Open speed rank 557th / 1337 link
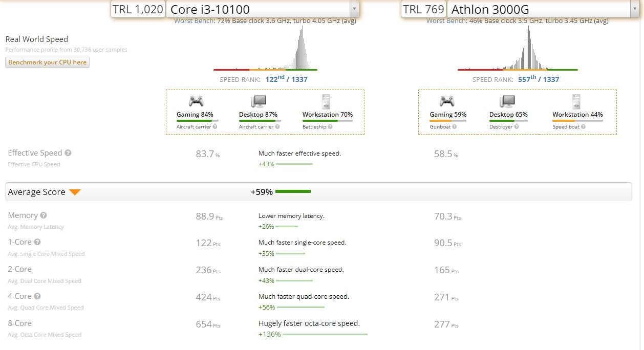This screenshot has width=644, height=350. pos(538,79)
